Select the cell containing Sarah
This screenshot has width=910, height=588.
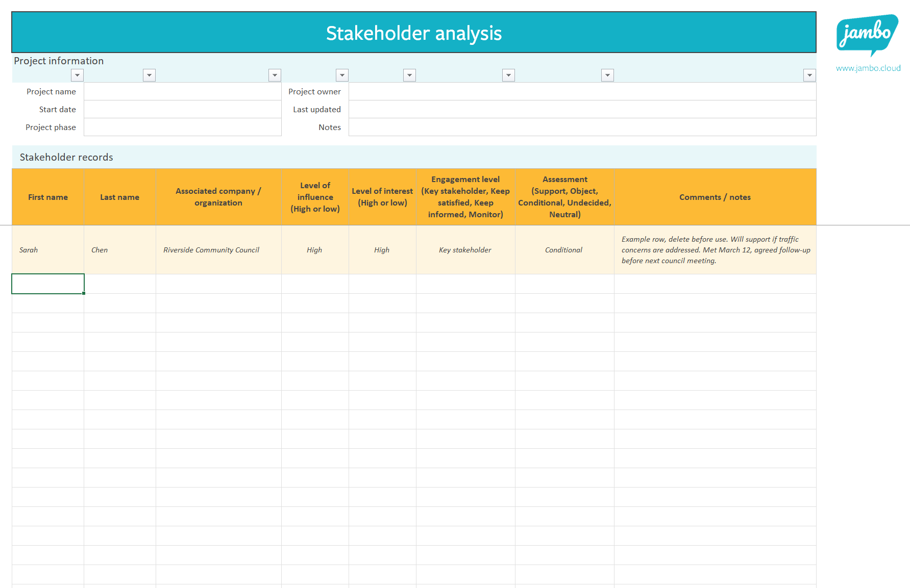(x=48, y=250)
